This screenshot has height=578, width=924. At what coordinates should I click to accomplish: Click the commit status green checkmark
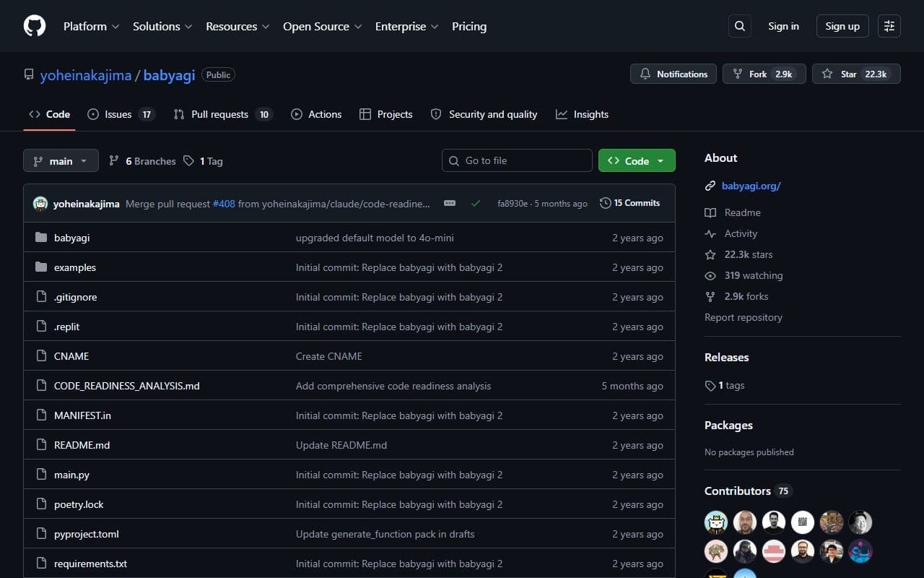475,204
